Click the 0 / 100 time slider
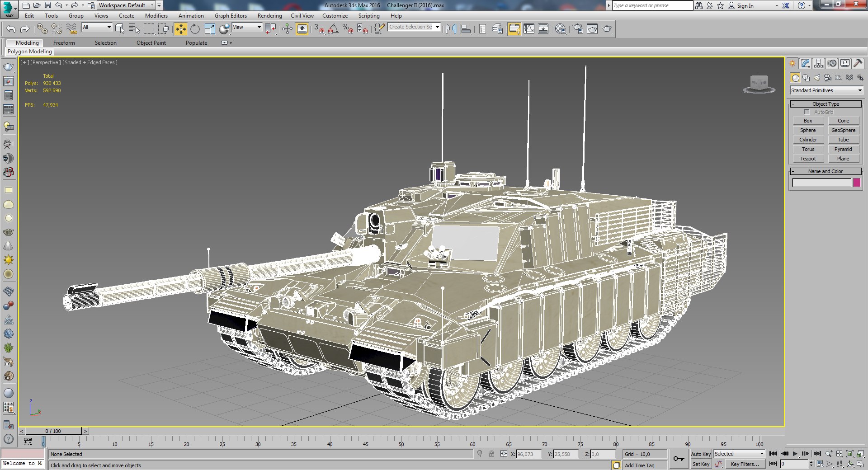 pos(53,431)
